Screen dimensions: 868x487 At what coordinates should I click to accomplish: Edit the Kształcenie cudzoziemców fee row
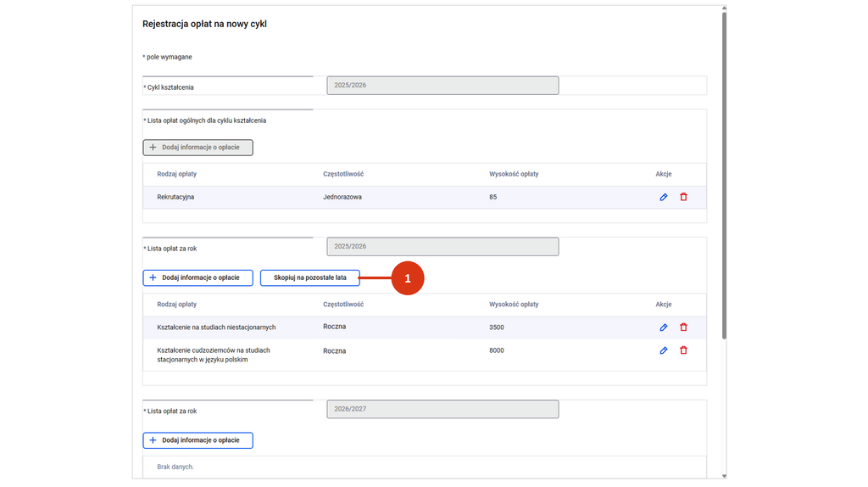pyautogui.click(x=663, y=350)
